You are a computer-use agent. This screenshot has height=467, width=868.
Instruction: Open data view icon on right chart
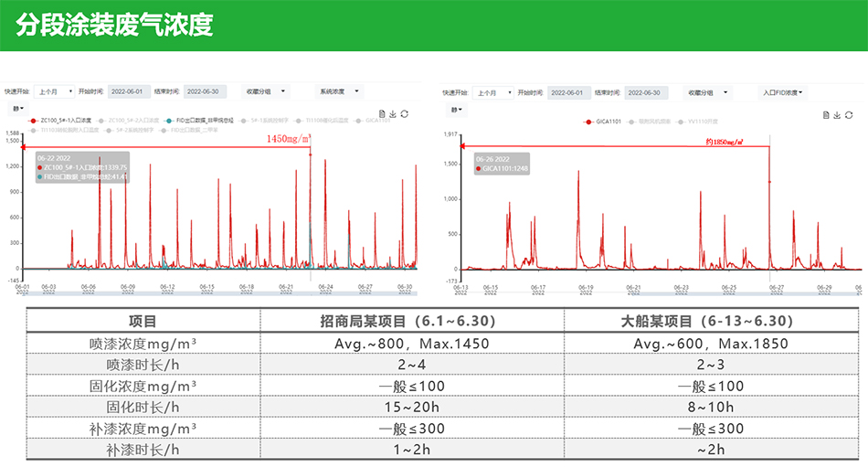click(x=826, y=114)
